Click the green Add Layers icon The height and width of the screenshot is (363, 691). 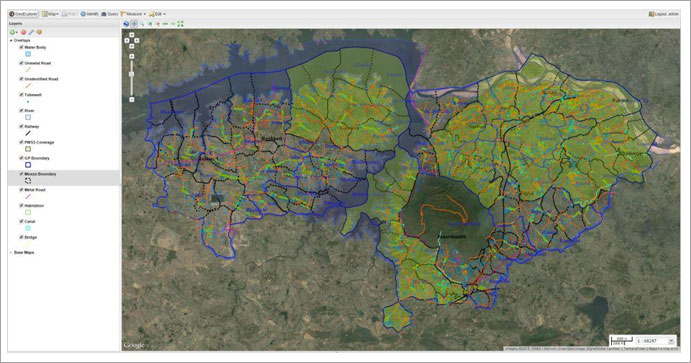pos(13,32)
